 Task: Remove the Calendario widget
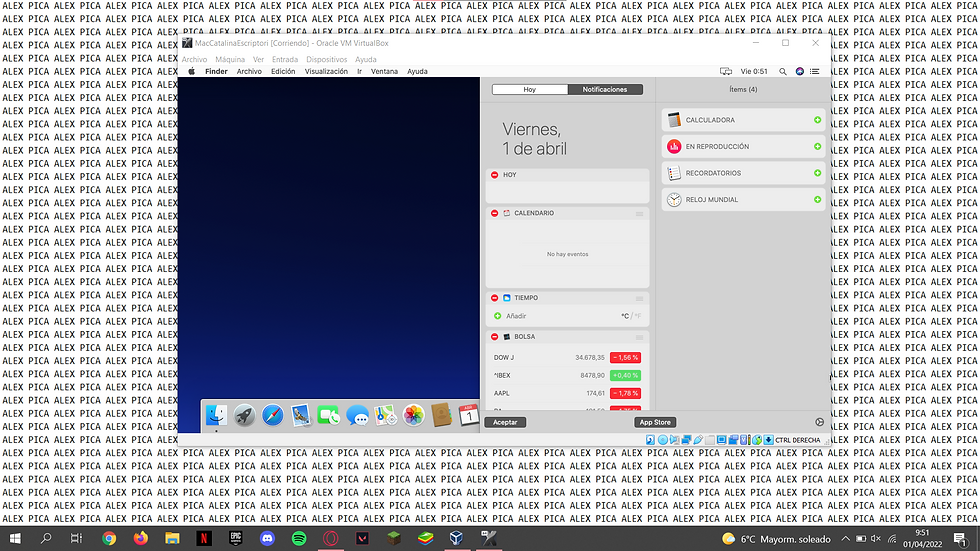(x=494, y=213)
